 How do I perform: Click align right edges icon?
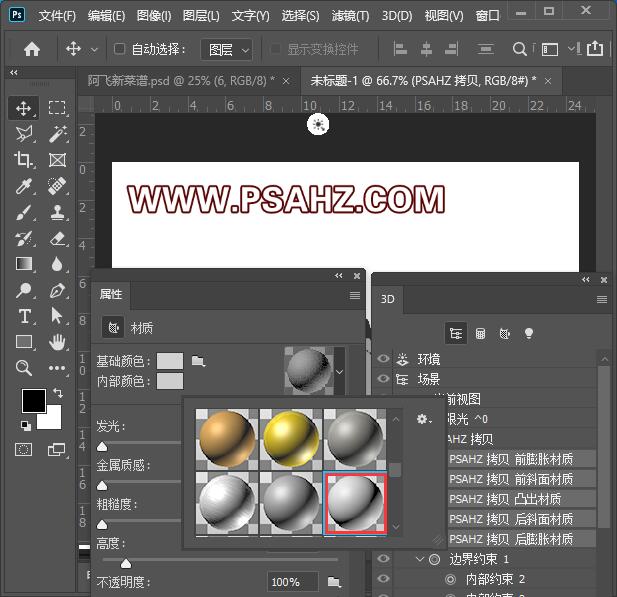tap(451, 49)
